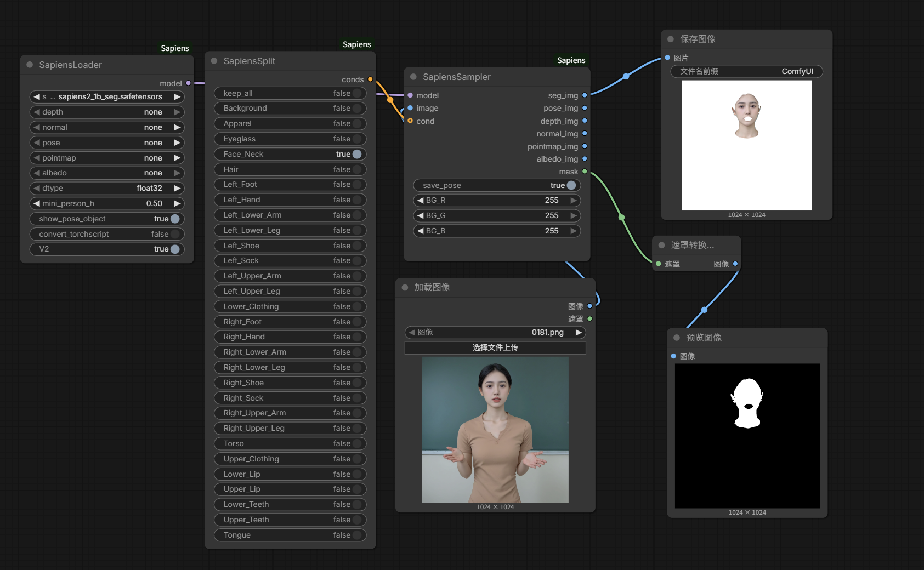Screen dimensions: 924x570
Task: Open the dtype float32 dropdown
Action: pyautogui.click(x=107, y=188)
